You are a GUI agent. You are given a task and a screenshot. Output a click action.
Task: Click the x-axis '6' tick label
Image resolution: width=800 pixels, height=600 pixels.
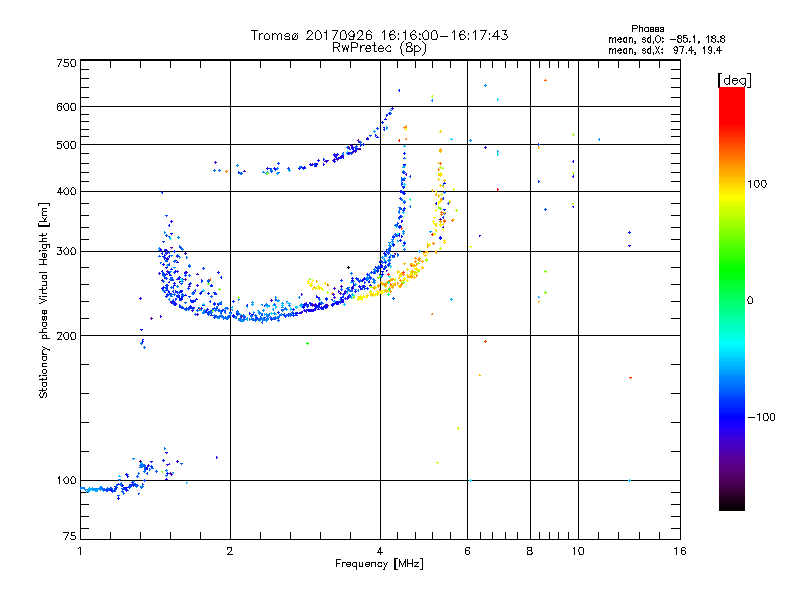467,551
